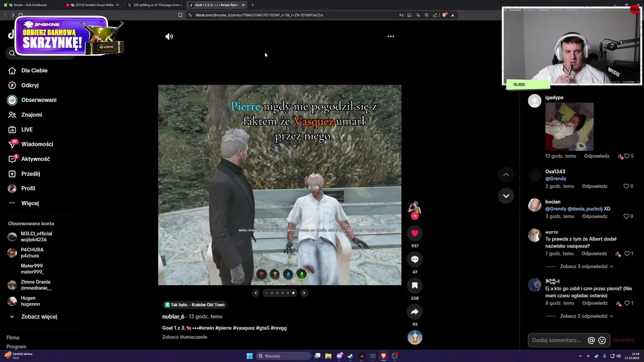644x362 pixels.
Task: Go to the previous video with up arrow
Action: click(506, 174)
